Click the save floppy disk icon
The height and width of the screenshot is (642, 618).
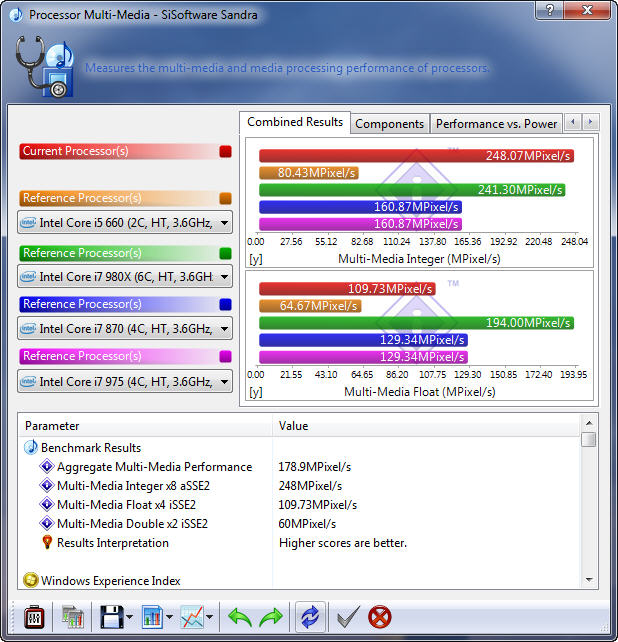click(112, 617)
